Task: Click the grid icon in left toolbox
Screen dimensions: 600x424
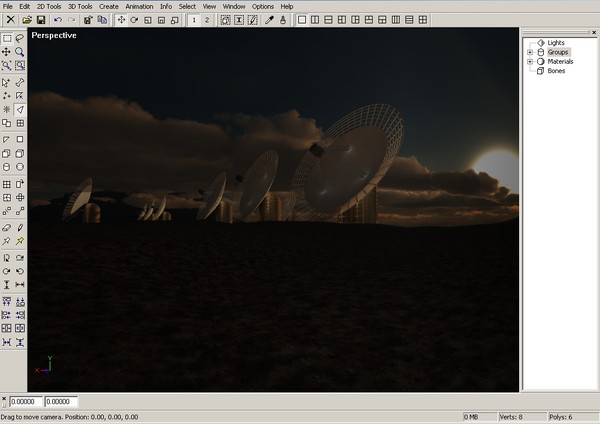Action: click(x=7, y=184)
